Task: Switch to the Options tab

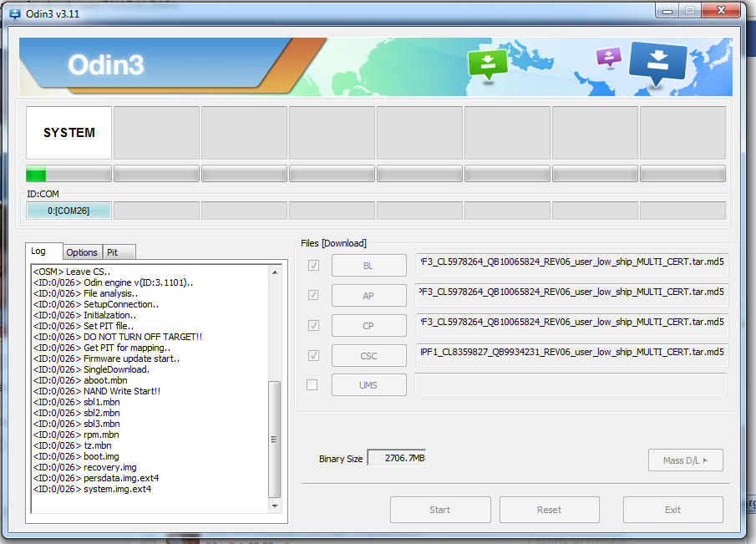Action: (82, 252)
